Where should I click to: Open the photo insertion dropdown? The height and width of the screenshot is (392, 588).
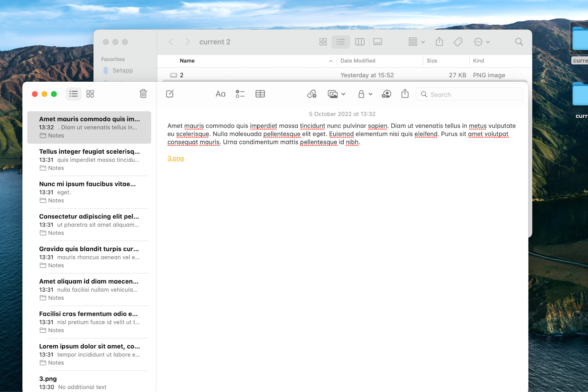coord(343,94)
